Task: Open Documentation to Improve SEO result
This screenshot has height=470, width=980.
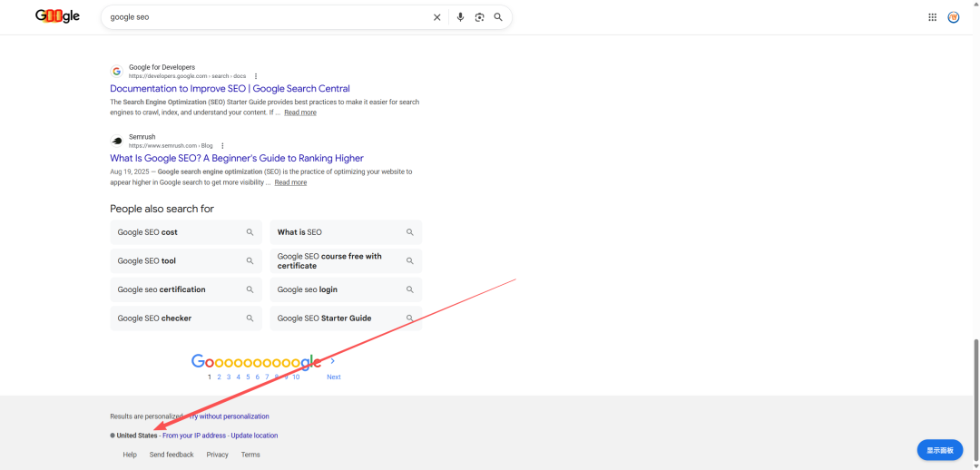Action: (230, 89)
